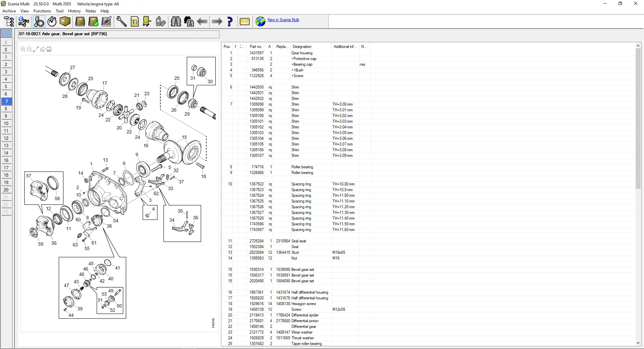Viewport: 644px width, 349px height.
Task: Click the blue question mark help icon
Action: coord(230,22)
